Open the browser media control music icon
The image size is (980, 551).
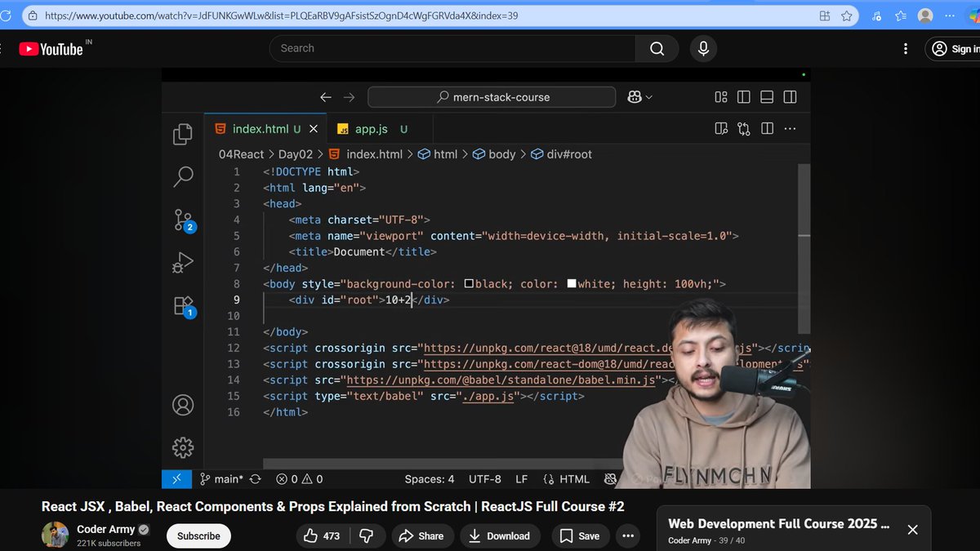coord(878,16)
